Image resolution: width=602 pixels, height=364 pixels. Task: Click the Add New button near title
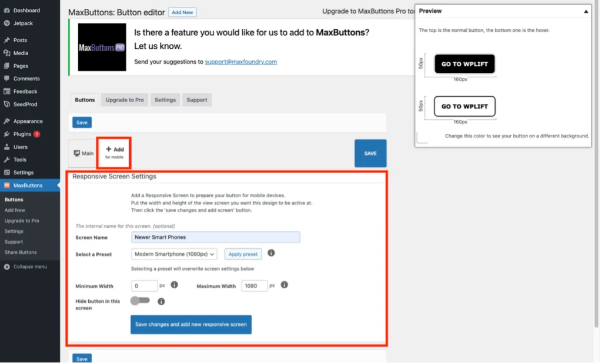(x=183, y=12)
